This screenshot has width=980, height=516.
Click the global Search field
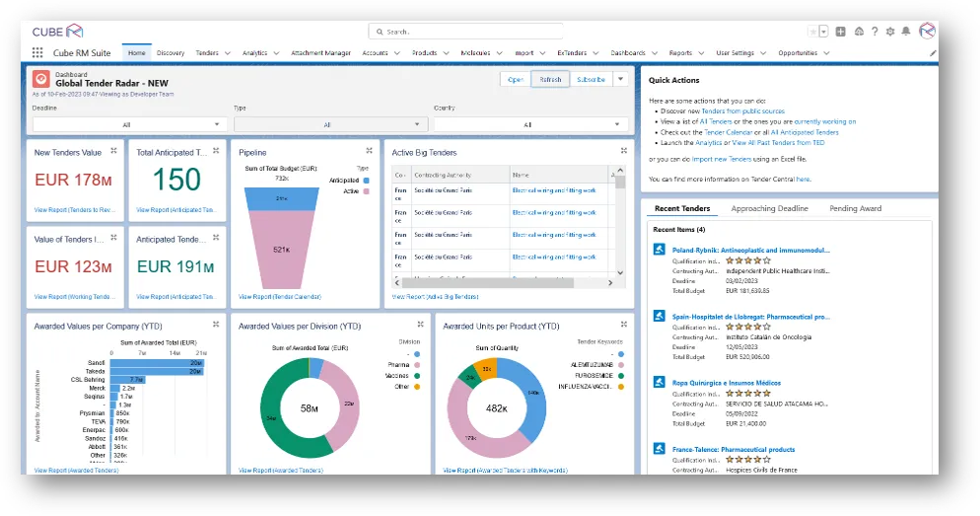point(465,32)
